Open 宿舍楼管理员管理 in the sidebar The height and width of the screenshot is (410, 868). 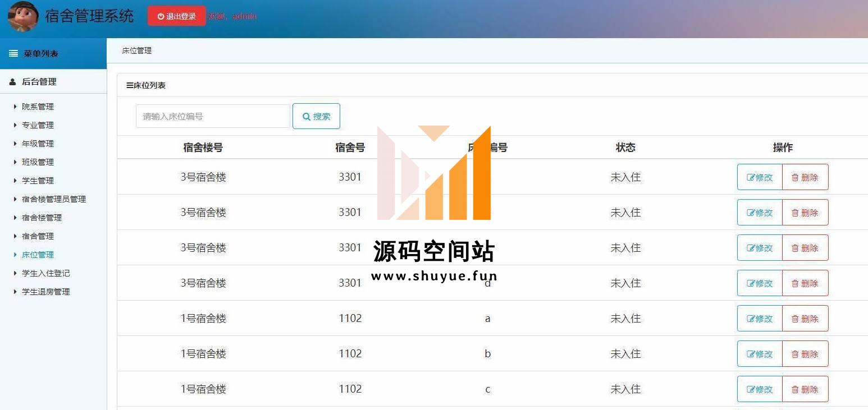[54, 199]
